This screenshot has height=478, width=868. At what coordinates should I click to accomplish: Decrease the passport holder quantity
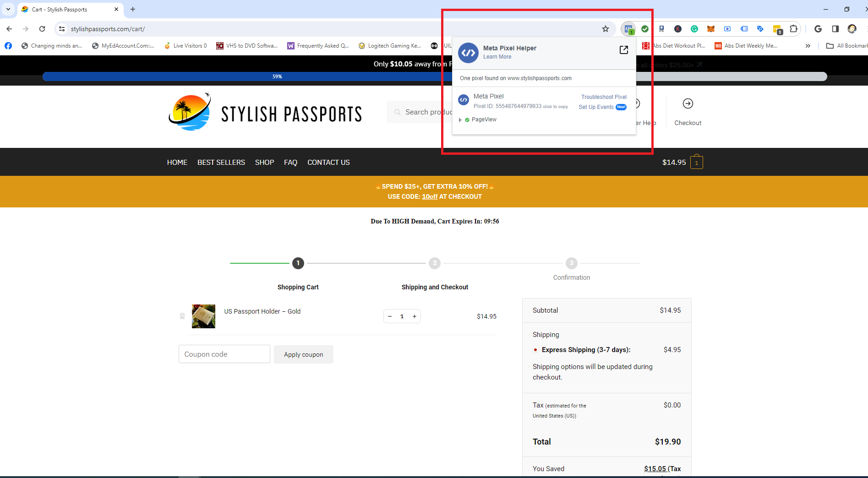coord(390,316)
